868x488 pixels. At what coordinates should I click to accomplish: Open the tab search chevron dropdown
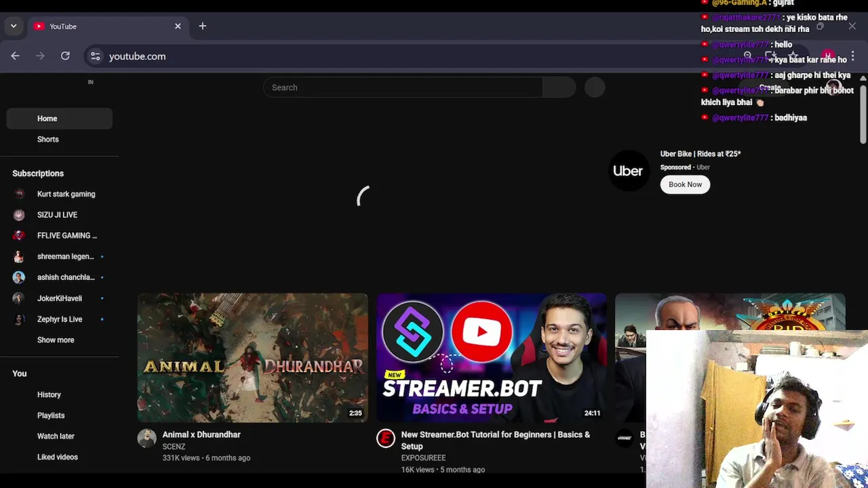point(14,26)
